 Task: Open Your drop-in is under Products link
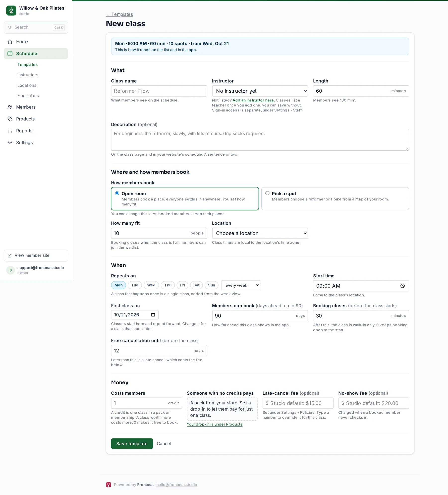coord(215,424)
